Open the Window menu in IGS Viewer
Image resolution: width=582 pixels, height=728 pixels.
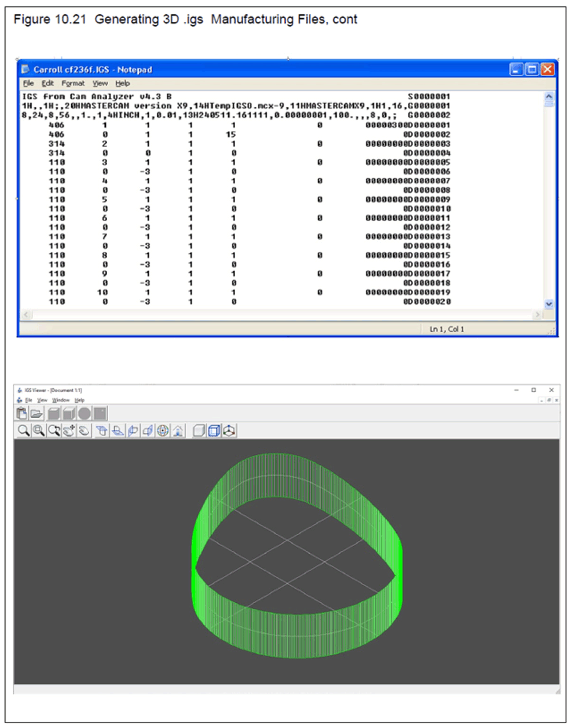61,400
